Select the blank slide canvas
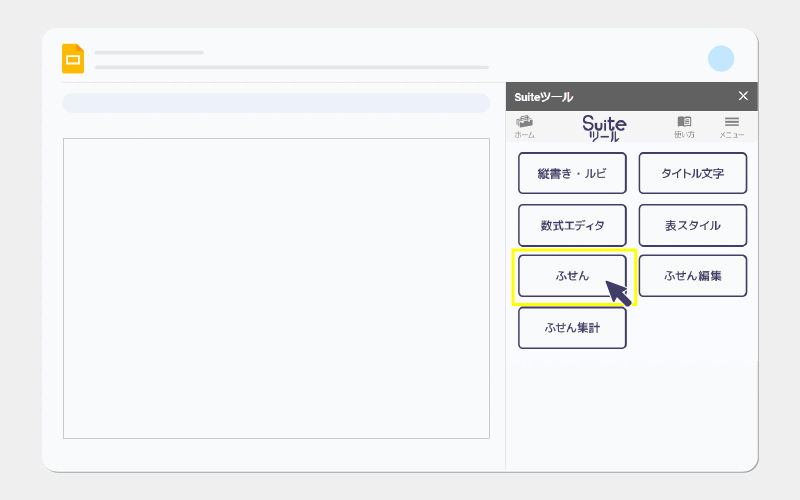800x500 pixels. [277, 288]
